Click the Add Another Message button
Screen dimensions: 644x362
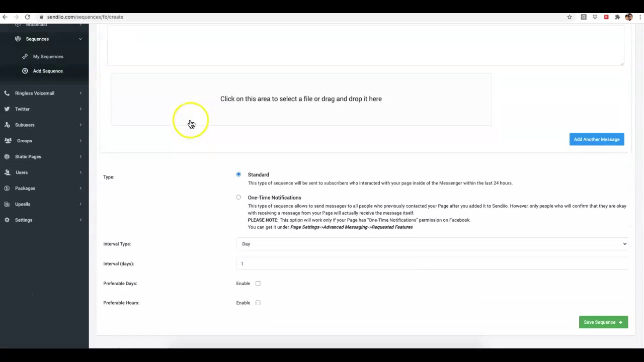tap(597, 139)
